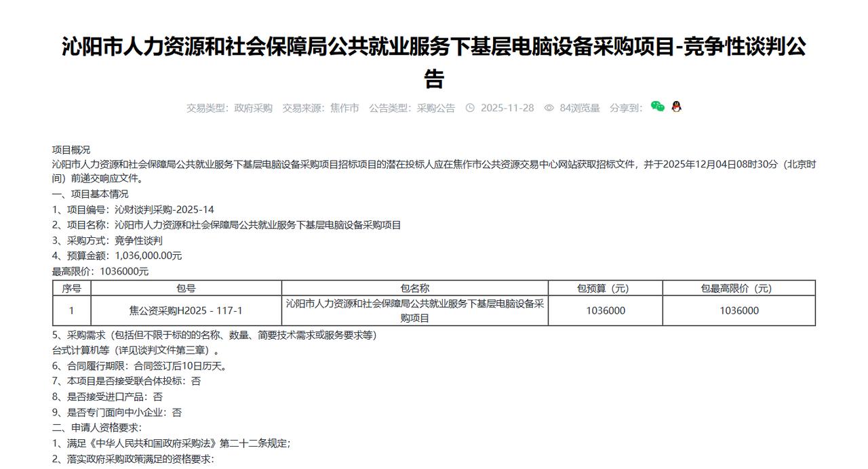Click 一、项目基本情况 heading
Viewport: 868px width, 469px height.
[x=90, y=194]
